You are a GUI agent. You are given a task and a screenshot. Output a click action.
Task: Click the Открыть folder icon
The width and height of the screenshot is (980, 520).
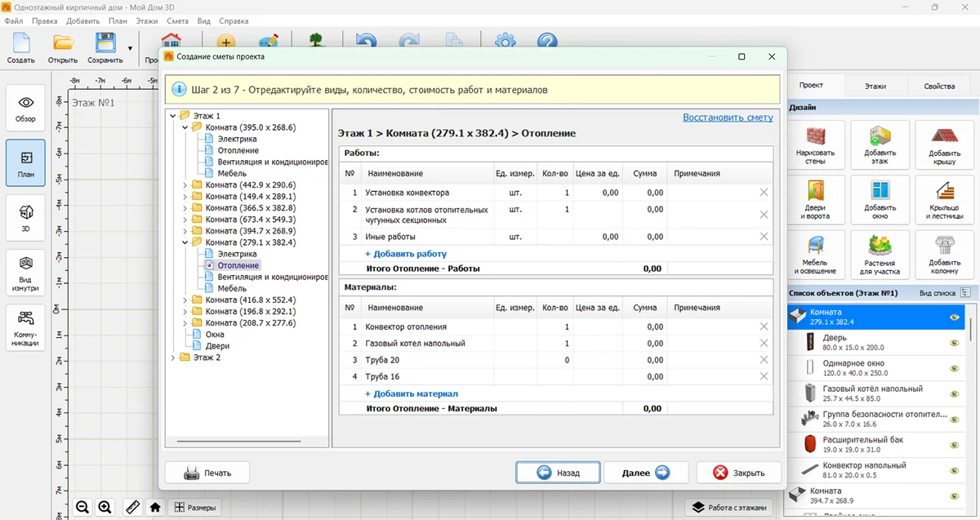[63, 42]
